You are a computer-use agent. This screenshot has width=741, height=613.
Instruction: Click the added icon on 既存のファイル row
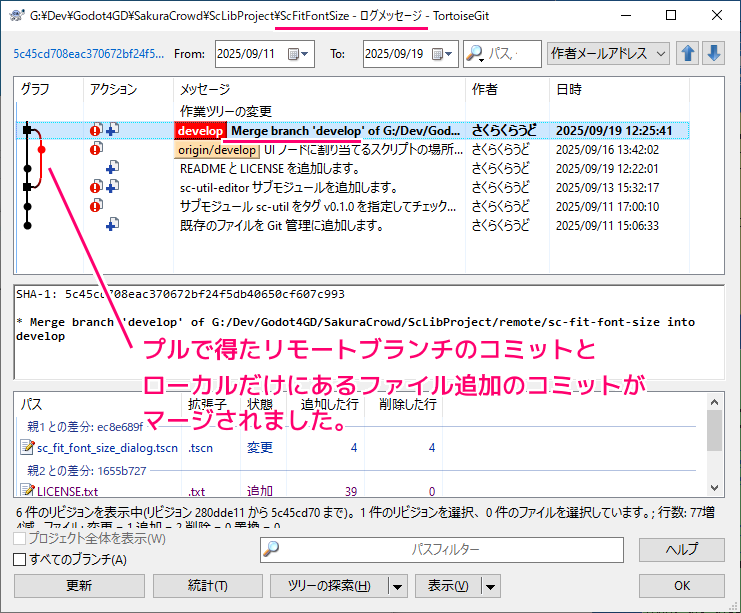point(112,224)
